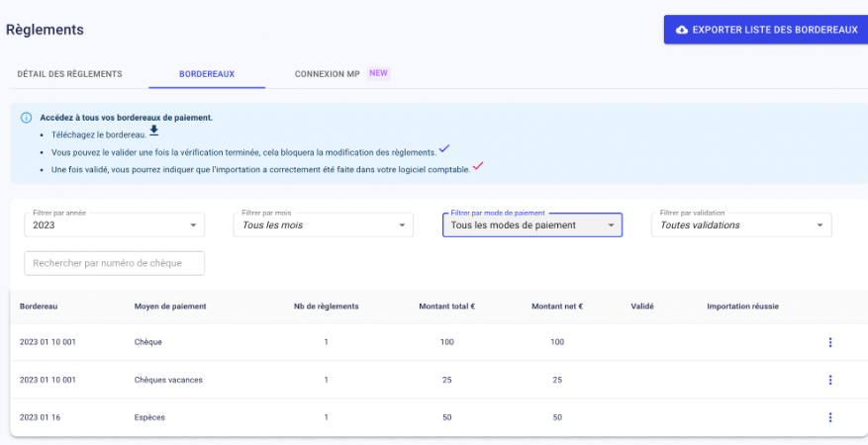The height and width of the screenshot is (445, 868).
Task: Click the pink import checkmark icon
Action: pyautogui.click(x=478, y=165)
